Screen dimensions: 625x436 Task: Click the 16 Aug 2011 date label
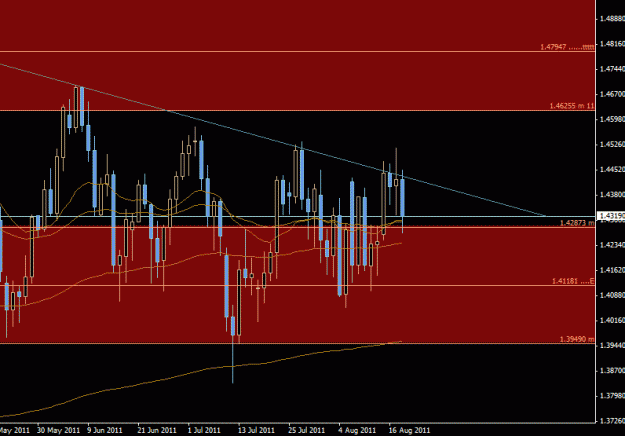(409, 430)
